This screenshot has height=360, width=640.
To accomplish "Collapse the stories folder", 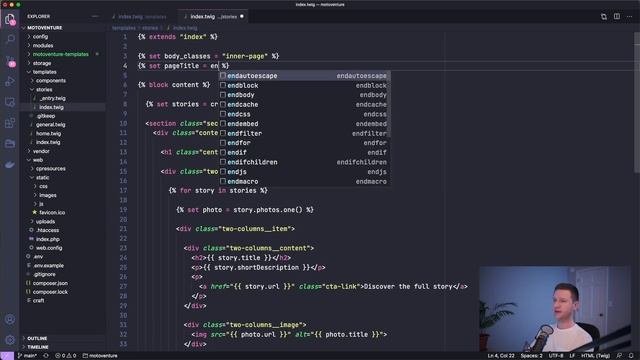I will coord(44,90).
